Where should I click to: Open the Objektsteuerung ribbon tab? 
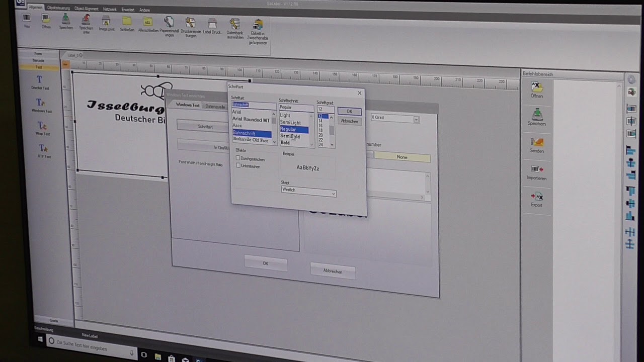[x=58, y=8]
